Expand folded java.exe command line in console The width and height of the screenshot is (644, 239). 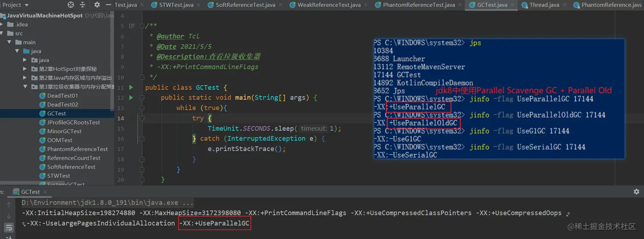107,203
